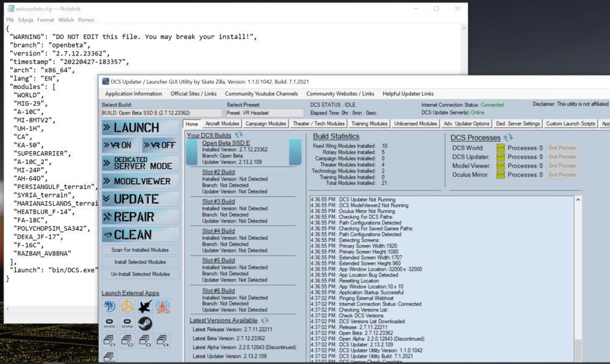
Task: Turn VR on with the VR ON button
Action: click(x=121, y=145)
